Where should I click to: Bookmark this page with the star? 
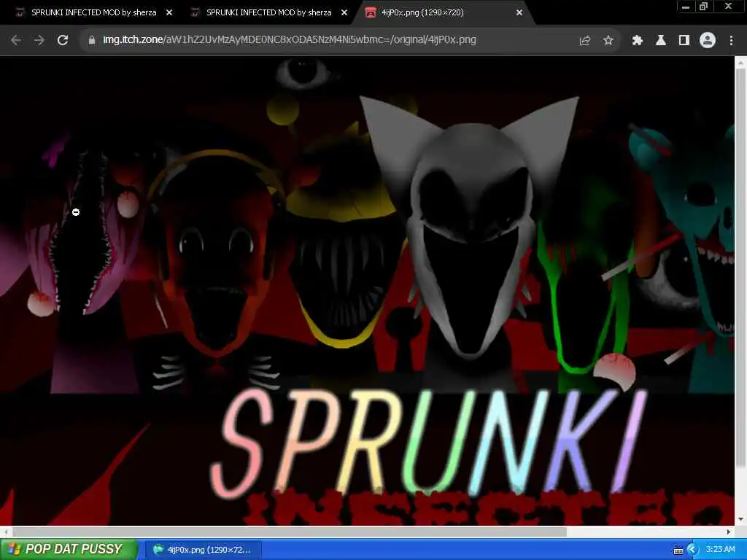tap(608, 41)
